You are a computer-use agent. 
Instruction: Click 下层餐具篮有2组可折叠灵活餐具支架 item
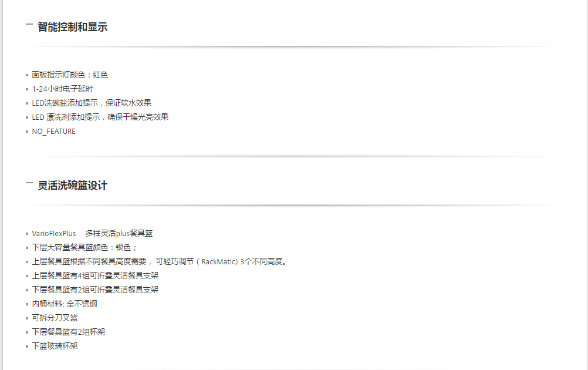pyautogui.click(x=95, y=290)
